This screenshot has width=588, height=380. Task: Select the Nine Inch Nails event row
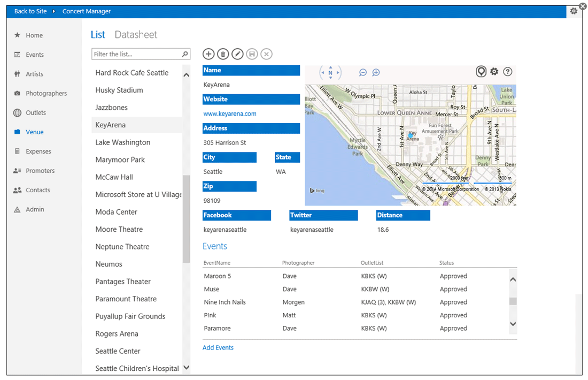(355, 302)
